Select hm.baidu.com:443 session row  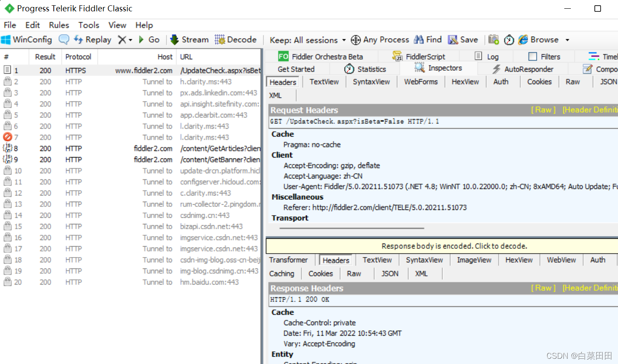tap(131, 282)
